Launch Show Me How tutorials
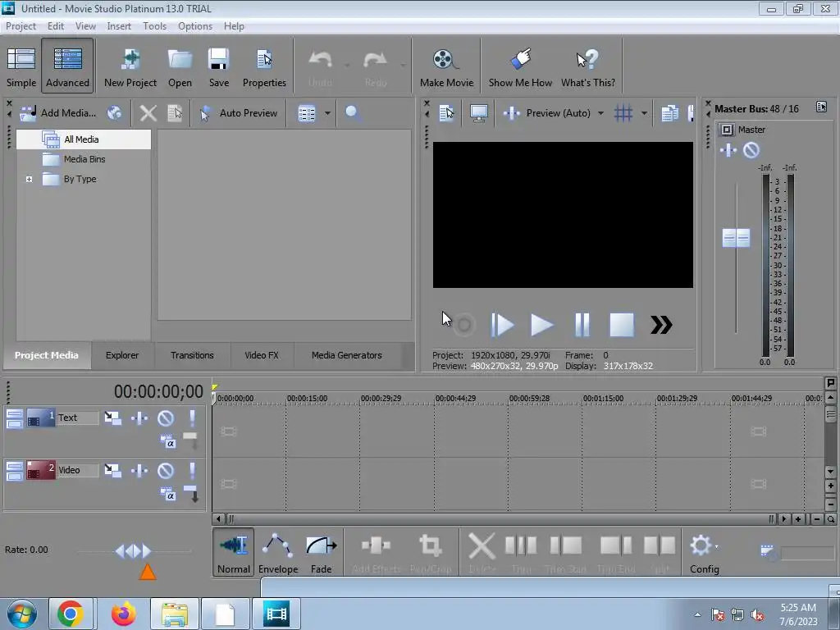The image size is (840, 630). [520, 67]
